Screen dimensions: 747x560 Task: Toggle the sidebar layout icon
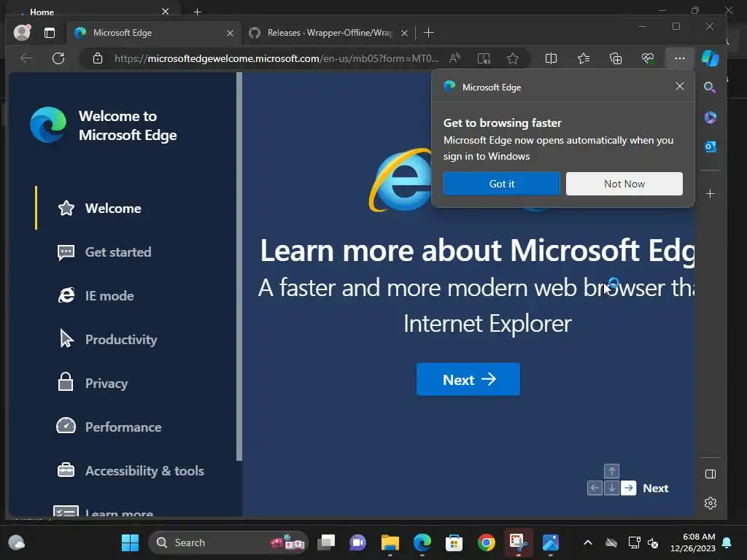click(710, 474)
